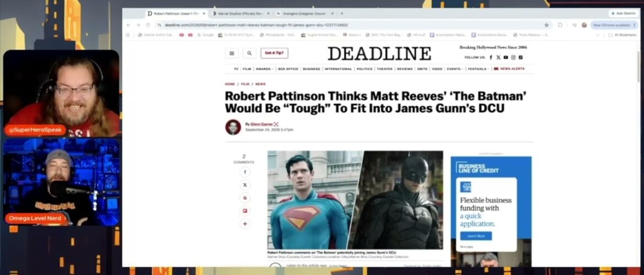The image size is (644, 275).
Task: Share article on Facebook from sidebar
Action: click(245, 172)
